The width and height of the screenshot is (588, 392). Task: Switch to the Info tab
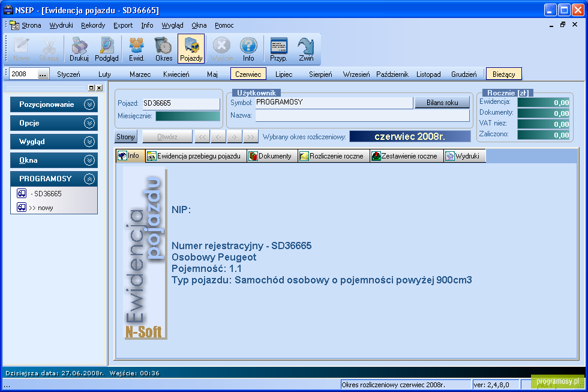tap(130, 155)
